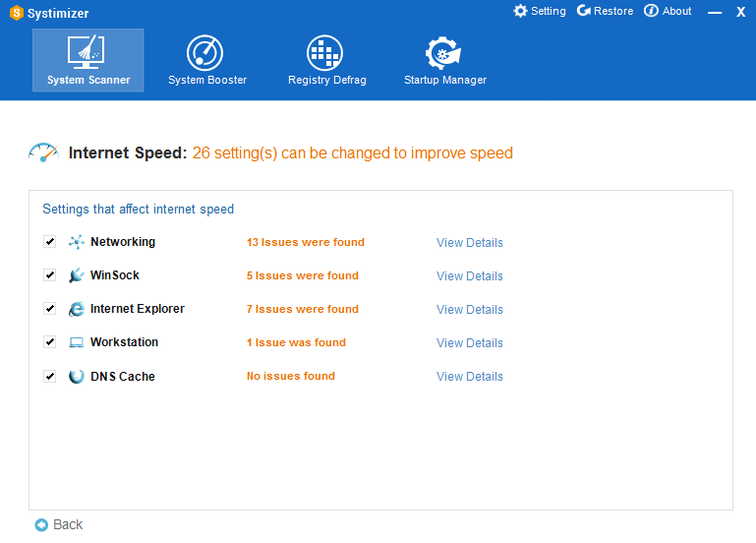Click the Networking category icon

click(76, 242)
